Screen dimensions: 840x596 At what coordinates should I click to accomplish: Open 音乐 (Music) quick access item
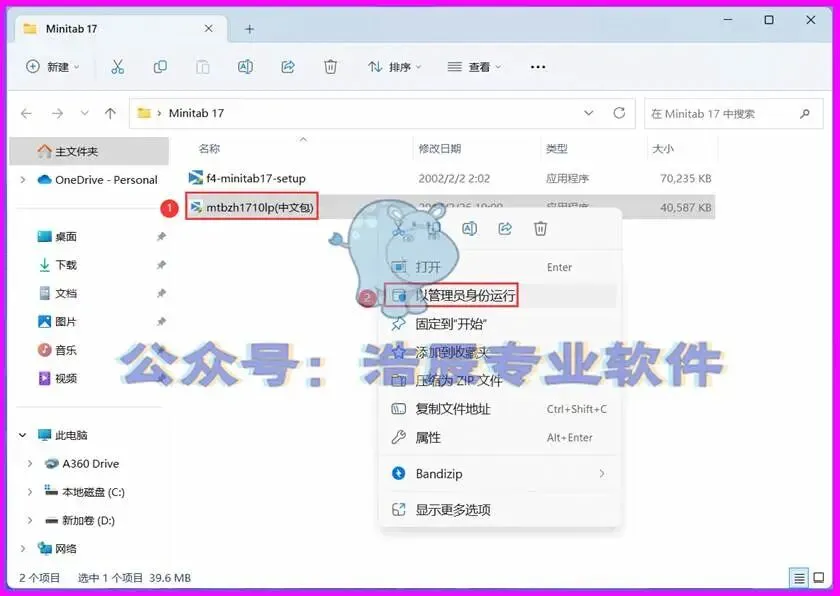click(57, 350)
